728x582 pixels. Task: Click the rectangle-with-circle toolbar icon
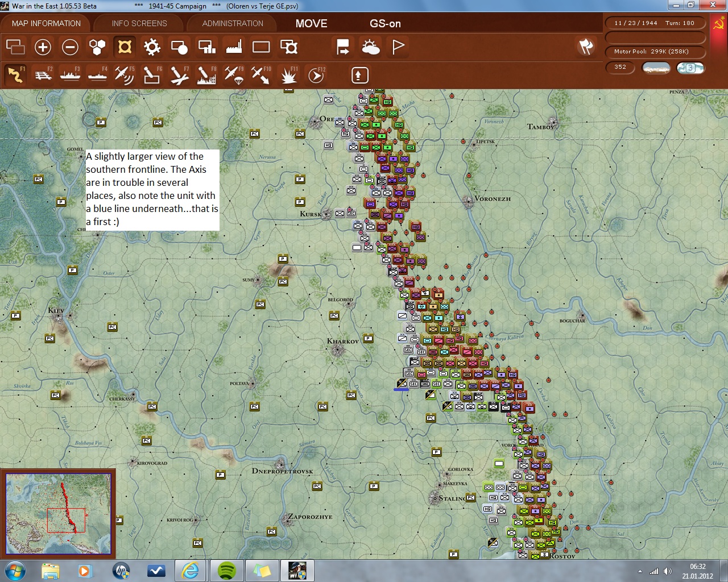(179, 47)
